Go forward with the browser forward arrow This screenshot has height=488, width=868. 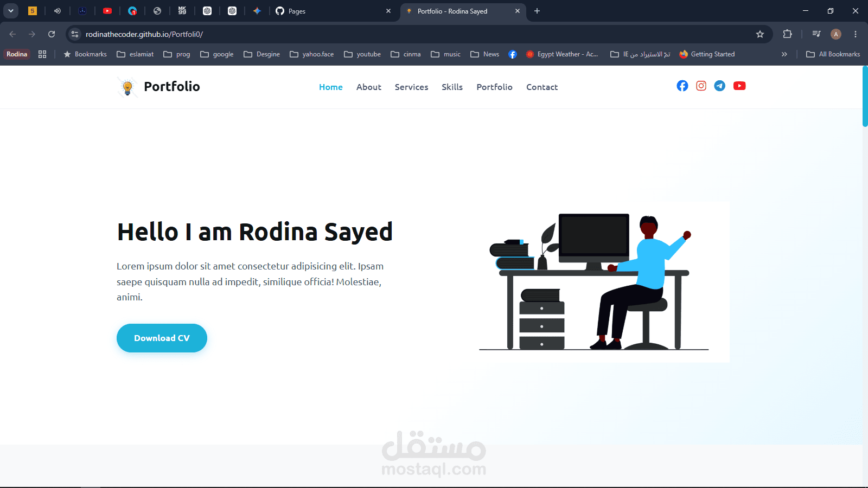[x=32, y=34]
